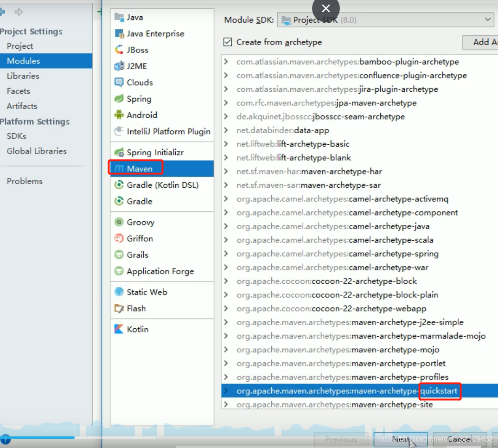Open Problems section
This screenshot has width=498, height=448.
click(x=25, y=181)
